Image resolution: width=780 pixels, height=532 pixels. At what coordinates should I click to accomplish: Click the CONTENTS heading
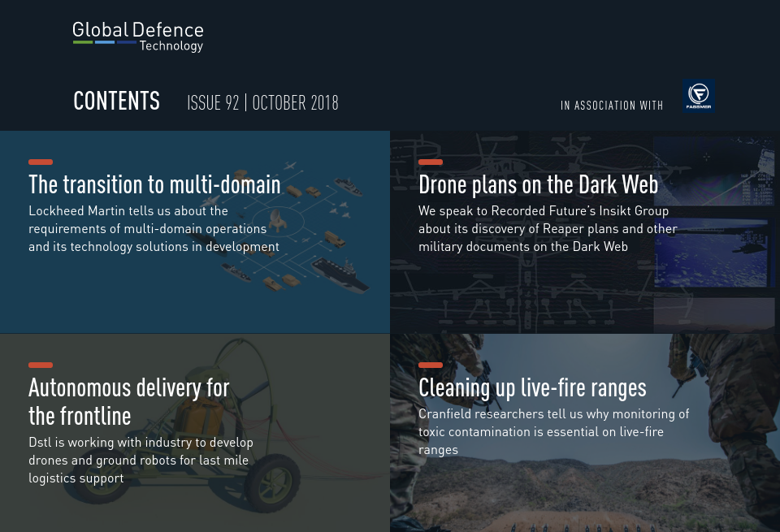point(116,101)
